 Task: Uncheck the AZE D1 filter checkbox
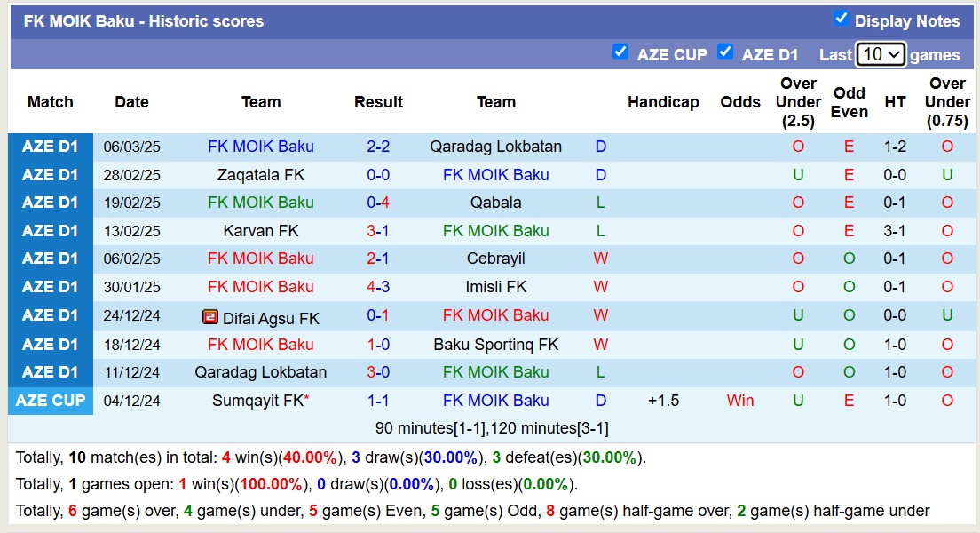pos(725,52)
